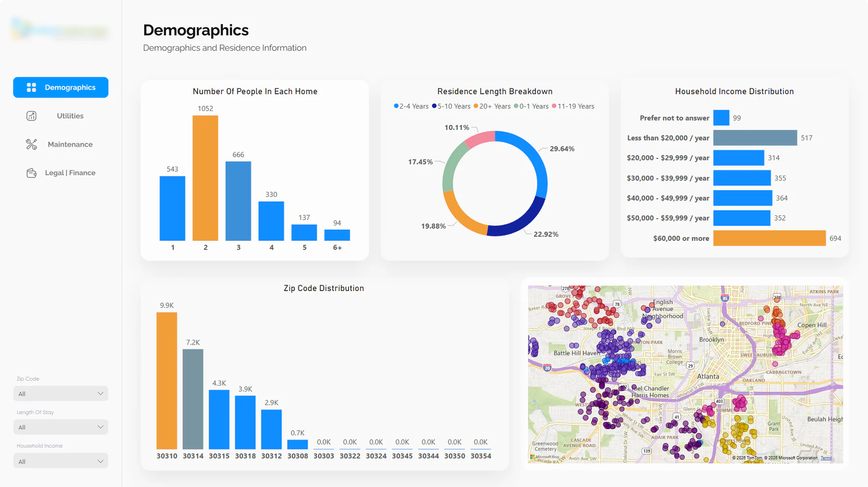Select the orange 30310 zip code bar
Viewport: 868px width, 487px height.
click(167, 381)
